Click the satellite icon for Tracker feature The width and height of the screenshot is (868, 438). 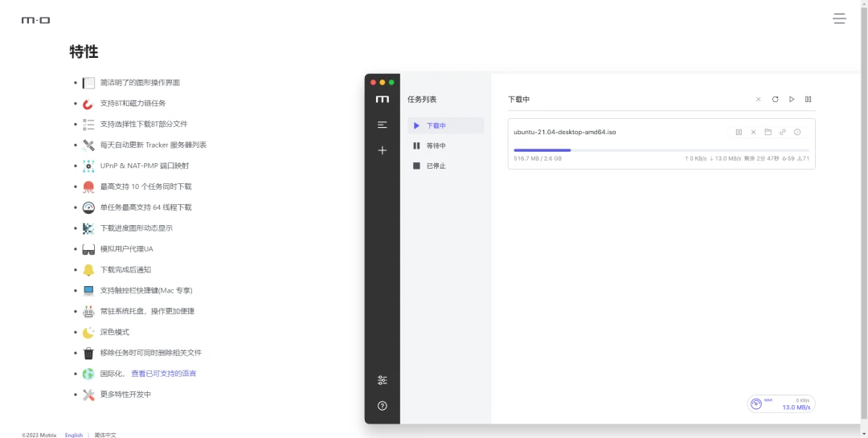tap(88, 145)
